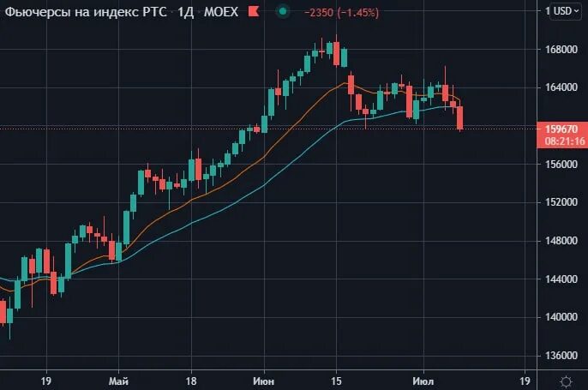Click the -2350 (-1.45%) change value

(342, 12)
